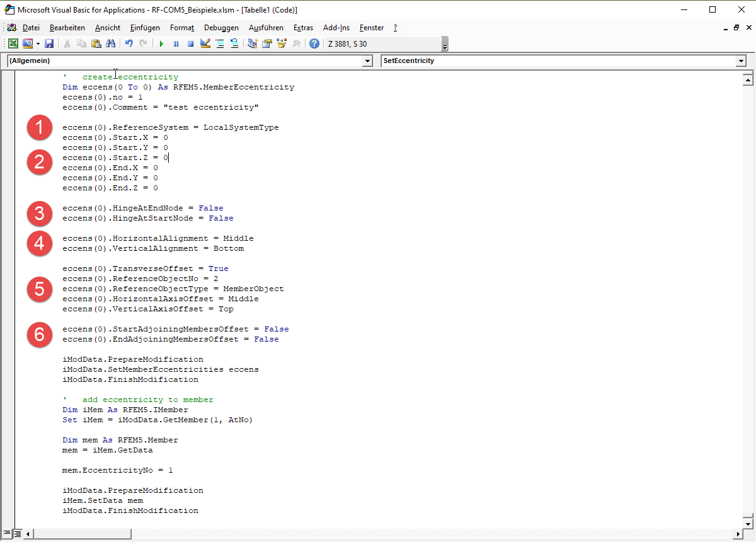Click the Cut scissors icon
Viewport: 756px width, 542px height.
point(67,43)
